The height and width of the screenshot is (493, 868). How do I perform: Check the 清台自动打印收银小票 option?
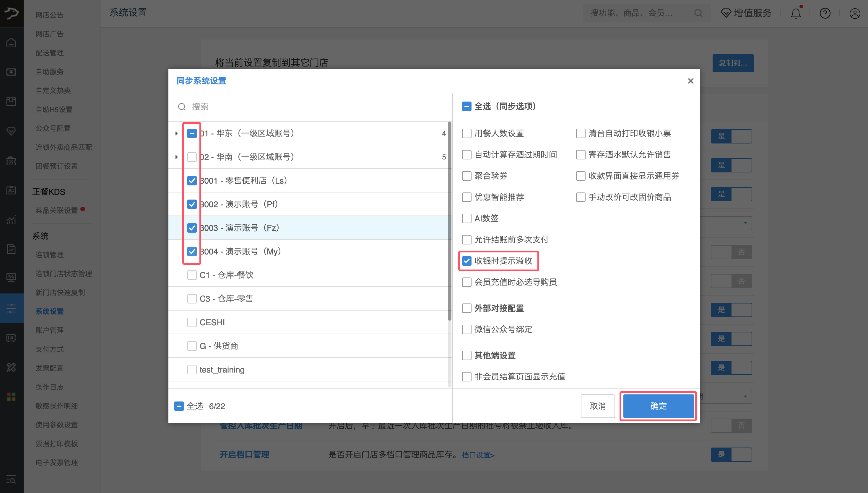[x=580, y=133]
